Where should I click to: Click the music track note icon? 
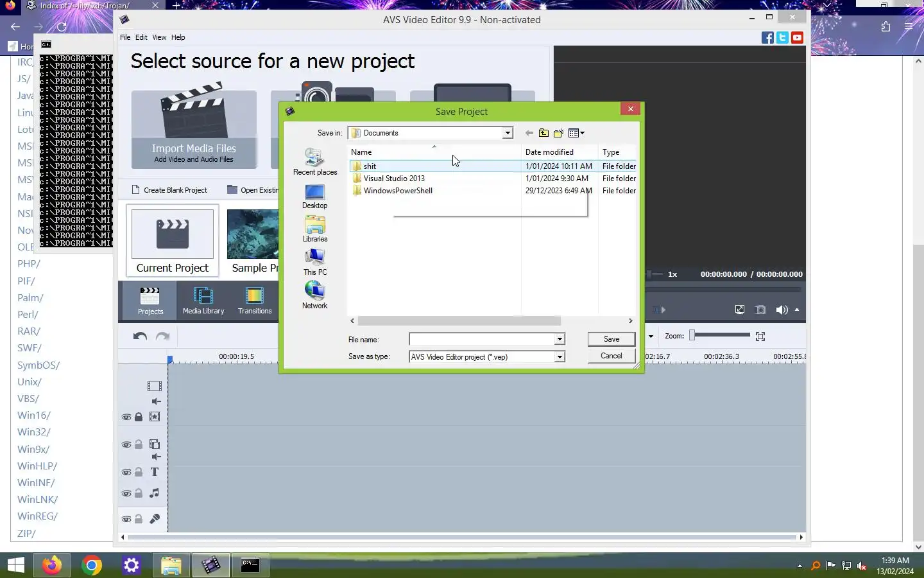[155, 493]
